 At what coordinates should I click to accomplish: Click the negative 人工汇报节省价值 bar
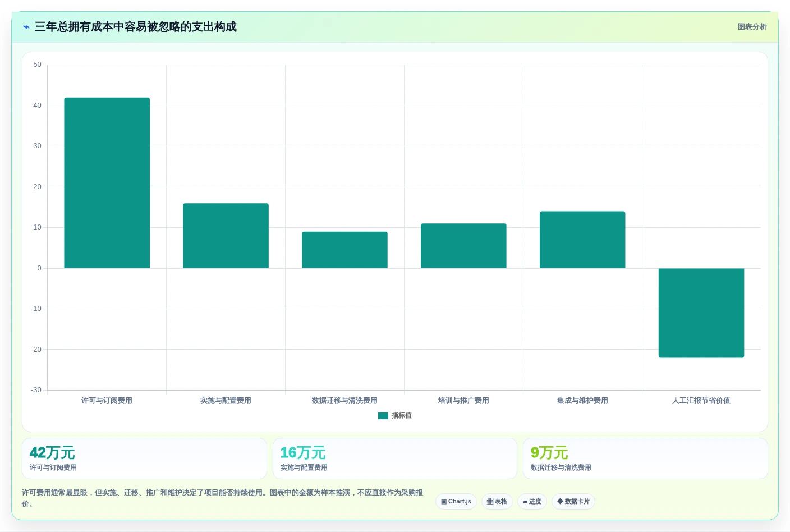coord(701,313)
